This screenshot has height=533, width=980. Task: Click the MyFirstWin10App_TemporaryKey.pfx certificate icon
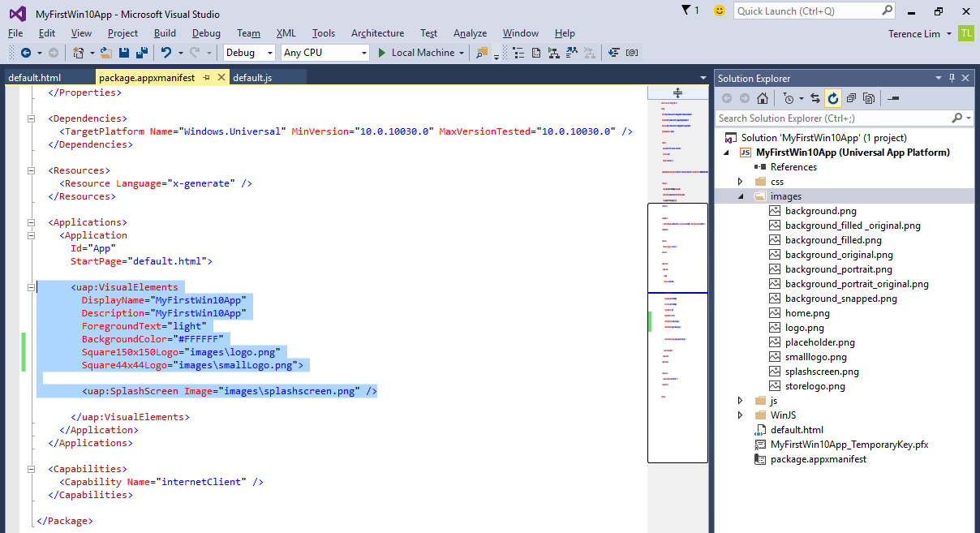pos(760,445)
